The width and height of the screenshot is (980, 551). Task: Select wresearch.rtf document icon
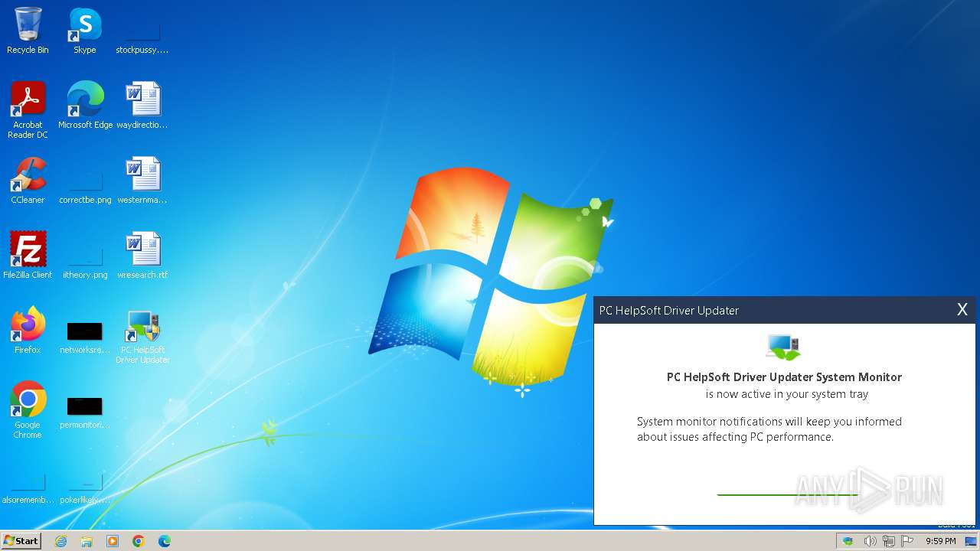click(x=142, y=256)
